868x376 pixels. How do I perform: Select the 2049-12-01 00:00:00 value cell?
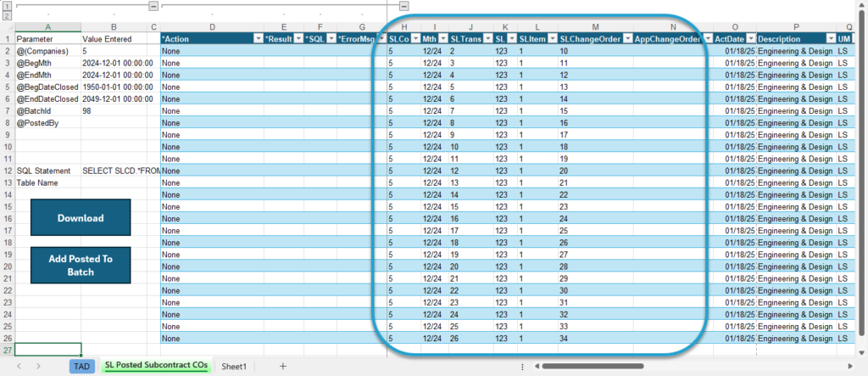tap(114, 98)
